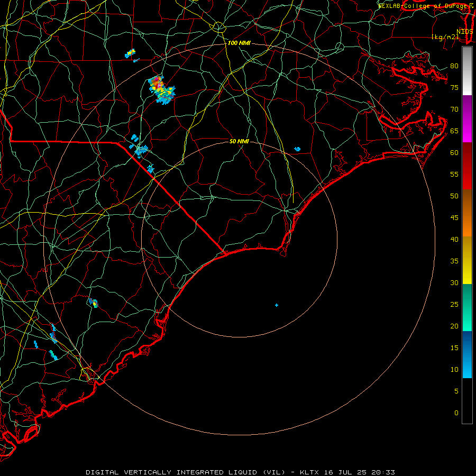Click the 80 value on the VIL scale
The image size is (476, 476).
[x=454, y=66]
